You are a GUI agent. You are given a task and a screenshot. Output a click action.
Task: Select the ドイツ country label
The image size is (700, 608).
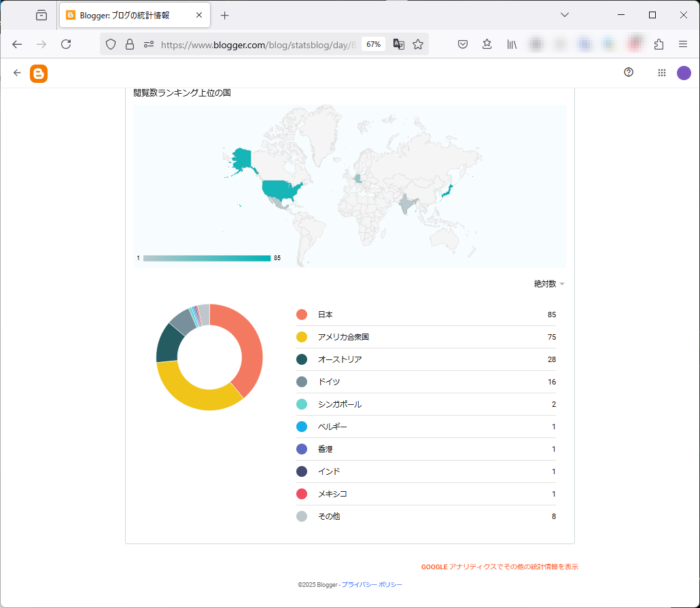tap(328, 382)
